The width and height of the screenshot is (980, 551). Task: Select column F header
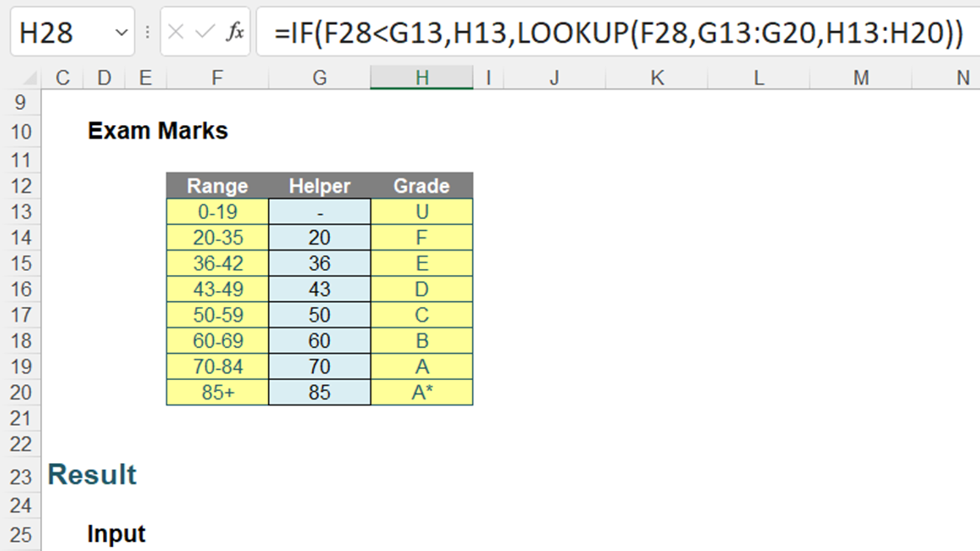pos(217,78)
